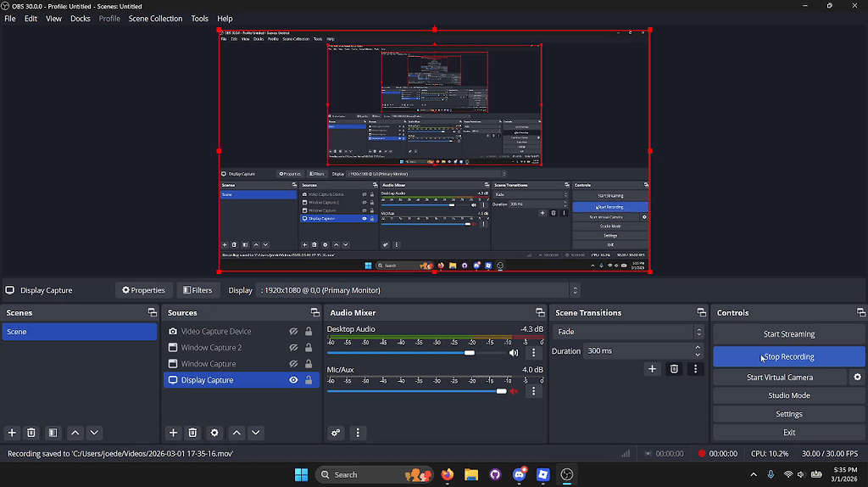This screenshot has height=487, width=868.
Task: Decrease Duration with stepper down arrow
Action: pos(698,355)
